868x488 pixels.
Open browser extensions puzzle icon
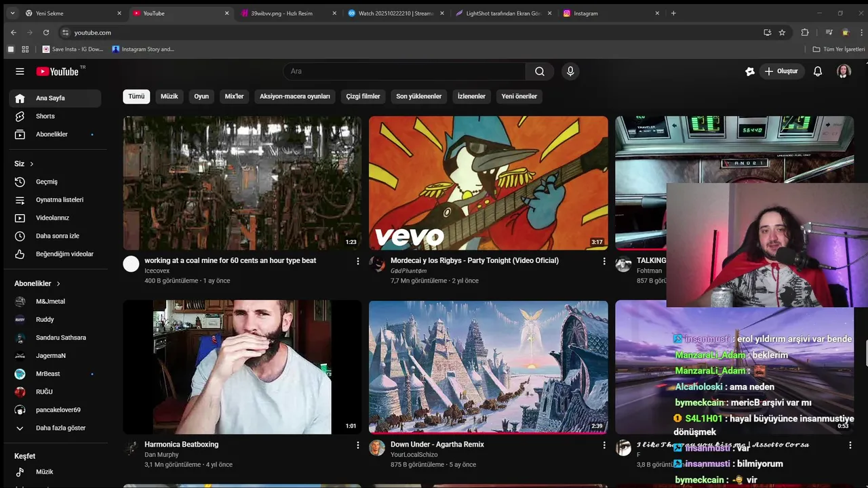pos(805,33)
